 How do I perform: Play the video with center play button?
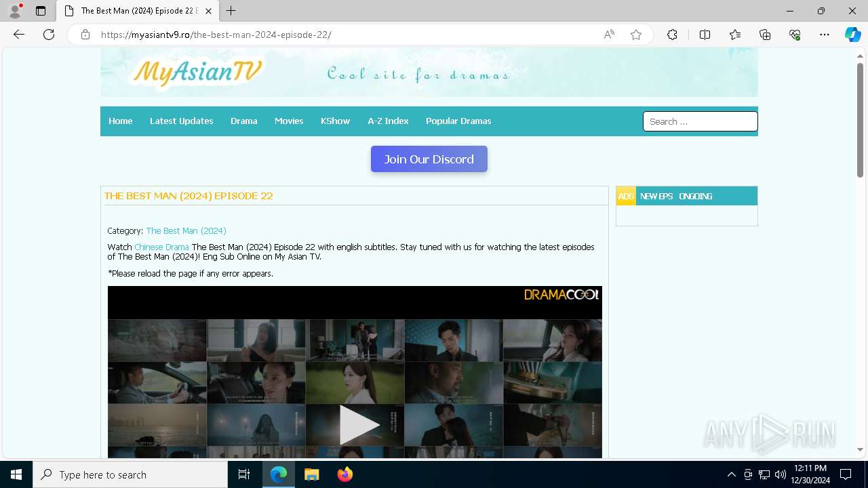point(359,424)
